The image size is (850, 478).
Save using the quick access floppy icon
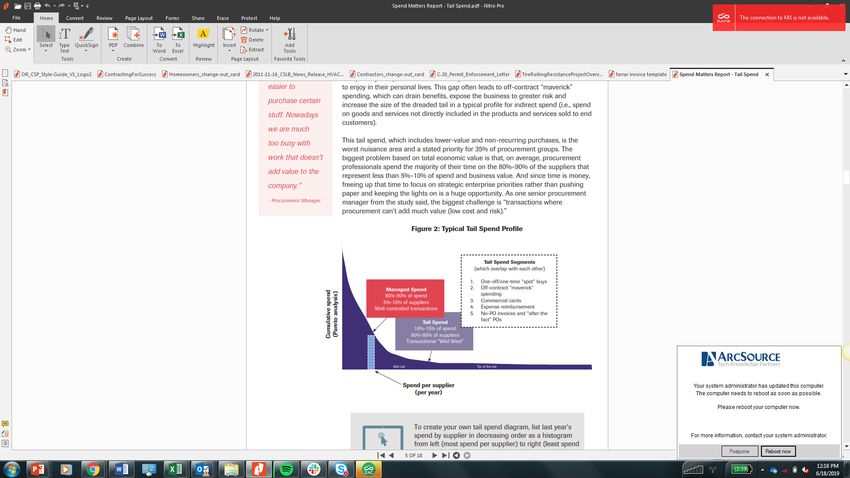click(x=27, y=6)
